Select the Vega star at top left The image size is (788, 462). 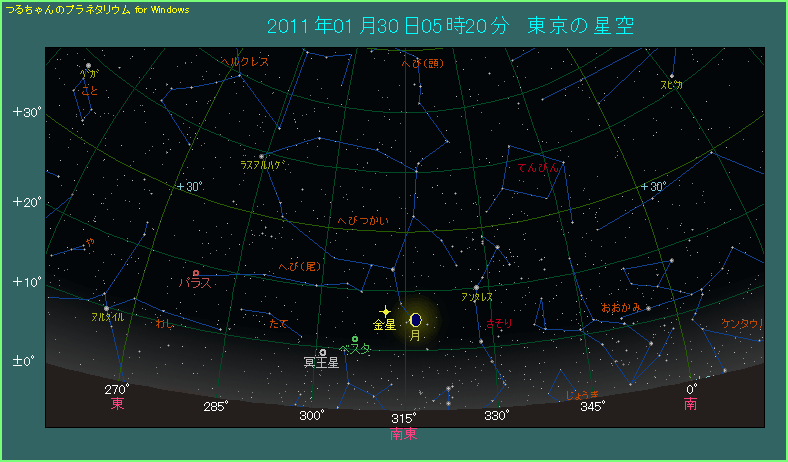coord(88,66)
